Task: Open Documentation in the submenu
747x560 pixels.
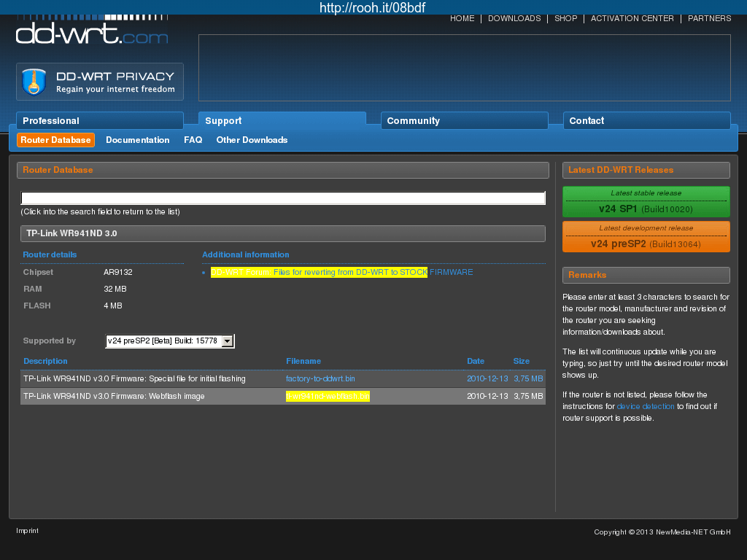Action: click(x=137, y=140)
